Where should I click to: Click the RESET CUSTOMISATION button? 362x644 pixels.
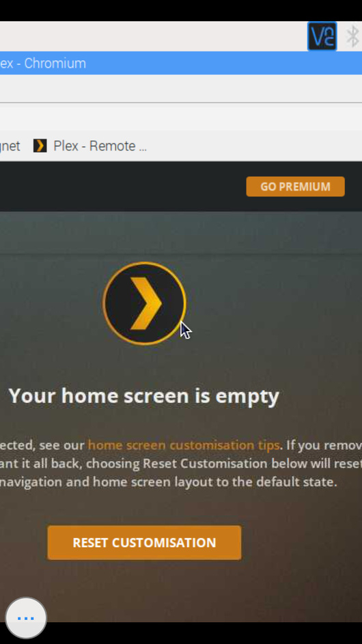144,542
